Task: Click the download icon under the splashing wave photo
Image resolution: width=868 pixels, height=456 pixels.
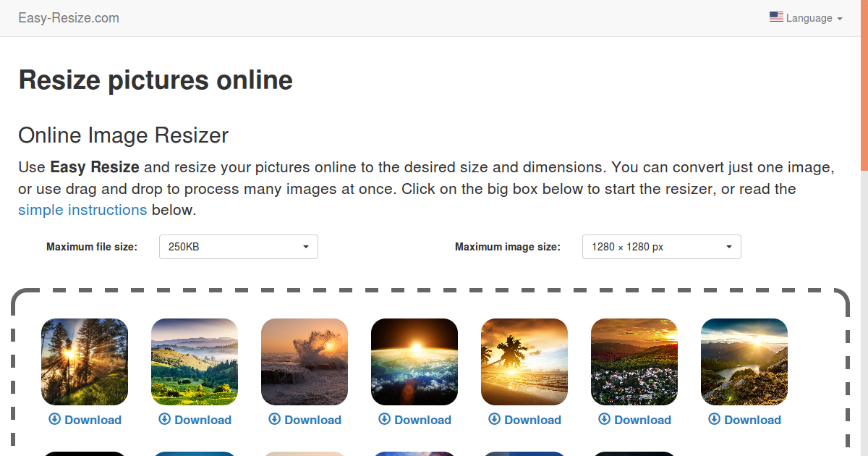Action: (x=273, y=420)
